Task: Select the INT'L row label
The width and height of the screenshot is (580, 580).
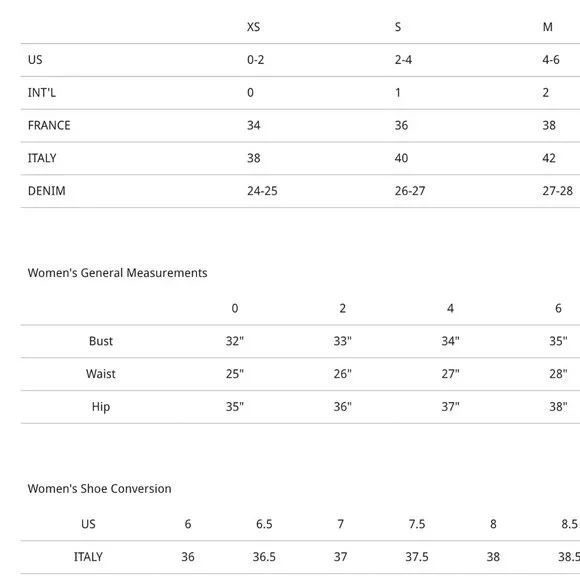Action: (x=42, y=92)
